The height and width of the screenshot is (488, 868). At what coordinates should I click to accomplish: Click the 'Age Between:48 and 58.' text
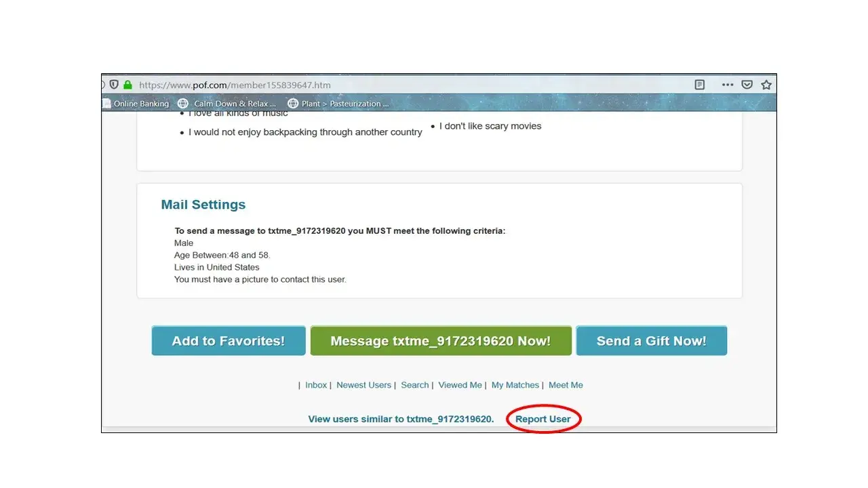[x=222, y=256]
